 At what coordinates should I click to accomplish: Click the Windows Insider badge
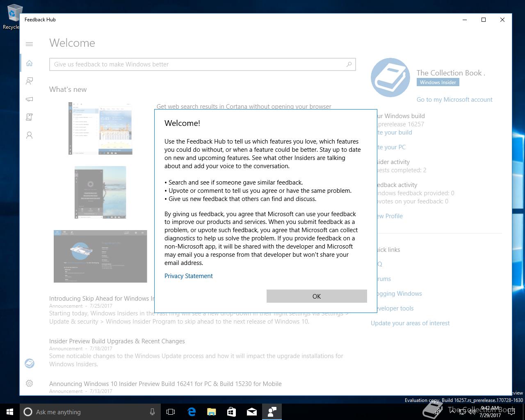[438, 82]
